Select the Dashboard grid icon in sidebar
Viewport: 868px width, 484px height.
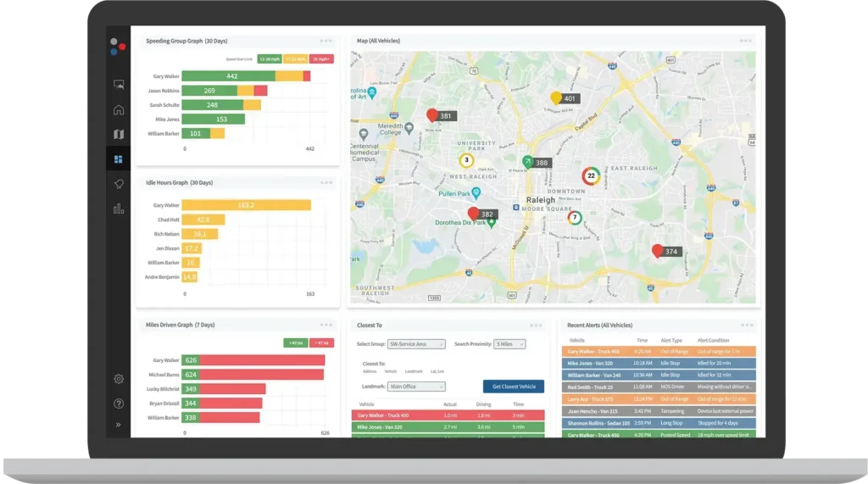pos(119,159)
